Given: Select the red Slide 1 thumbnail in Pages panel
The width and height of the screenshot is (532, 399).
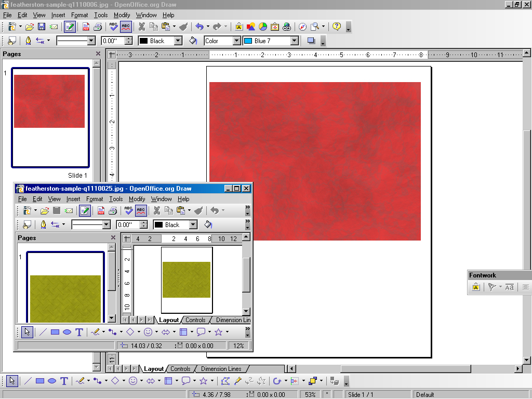Looking at the screenshot, I should 50,118.
